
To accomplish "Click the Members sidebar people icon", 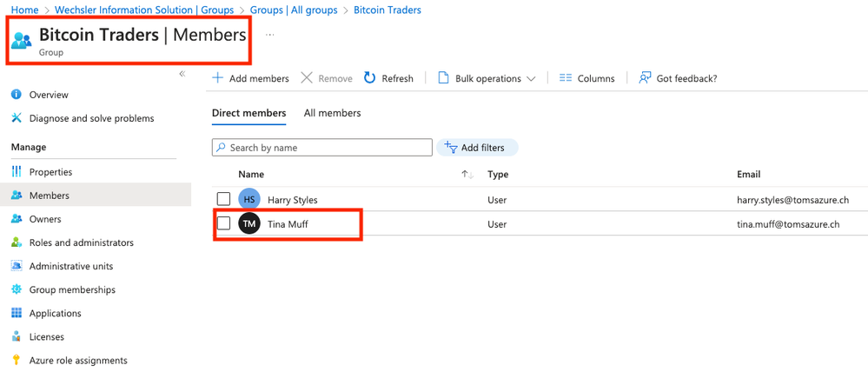I will pyautogui.click(x=16, y=196).
